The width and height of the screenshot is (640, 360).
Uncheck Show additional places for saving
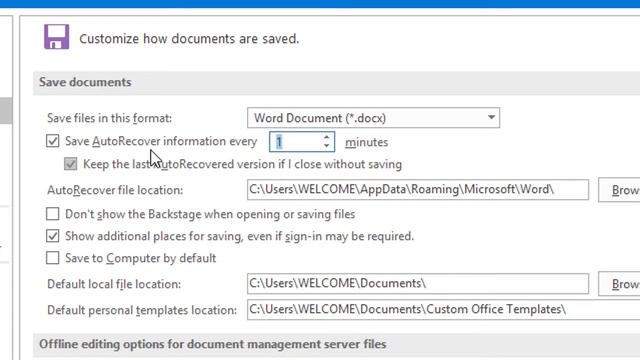pos(53,236)
